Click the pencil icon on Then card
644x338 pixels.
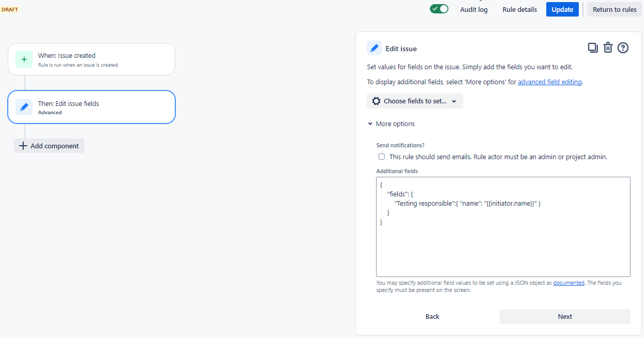click(24, 107)
